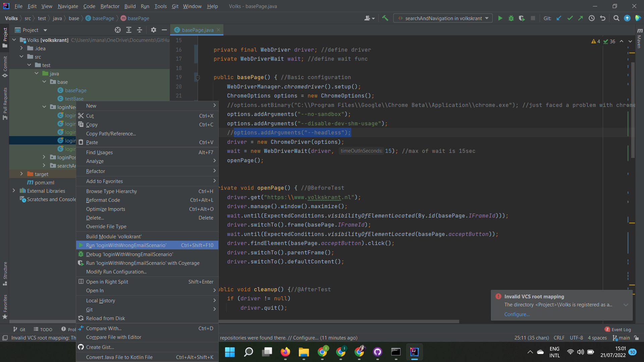Switch to the basePage.java editor tab
This screenshot has width=644, height=362.
pos(198,30)
